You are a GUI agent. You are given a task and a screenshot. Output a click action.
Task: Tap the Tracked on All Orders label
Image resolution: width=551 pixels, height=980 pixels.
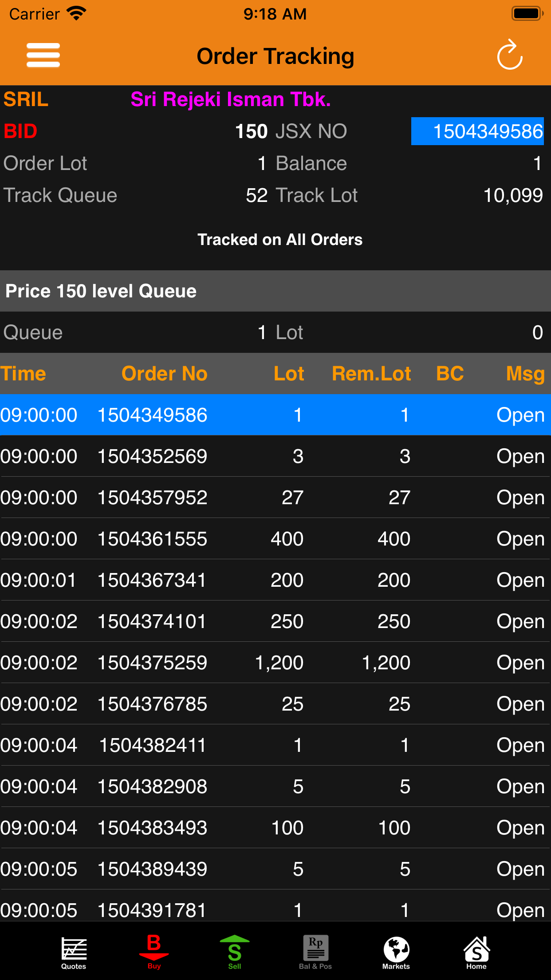coord(280,240)
